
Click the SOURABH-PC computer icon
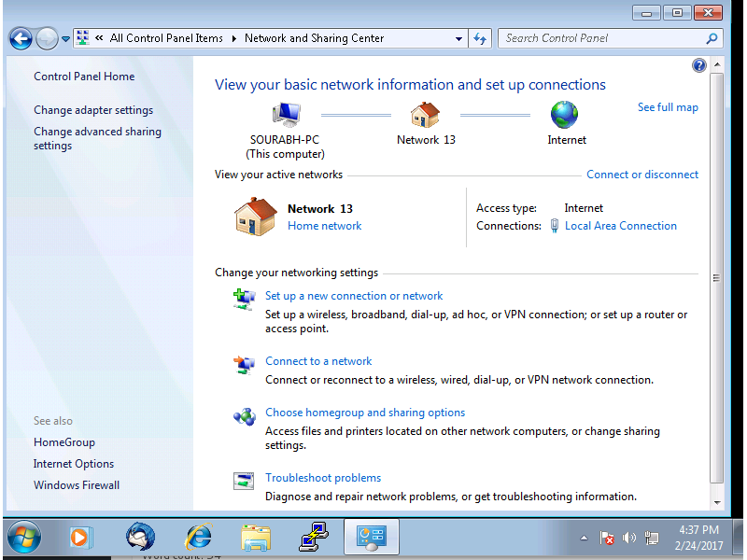287,114
